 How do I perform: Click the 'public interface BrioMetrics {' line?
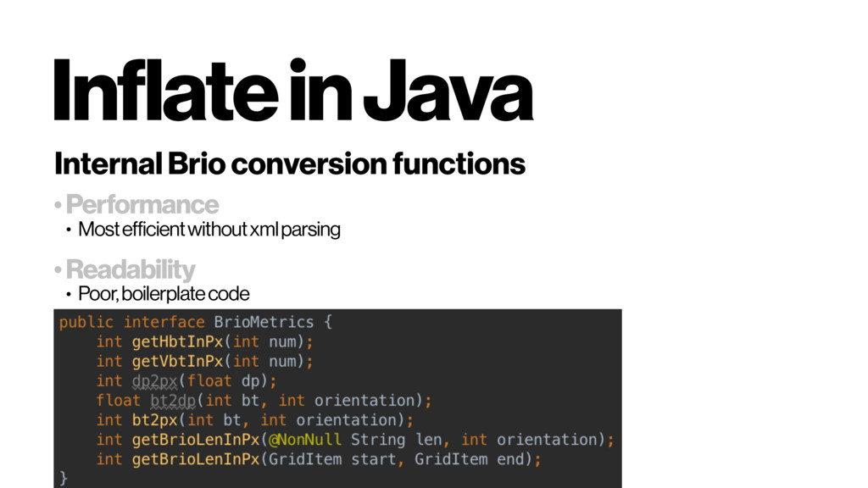pos(196,322)
